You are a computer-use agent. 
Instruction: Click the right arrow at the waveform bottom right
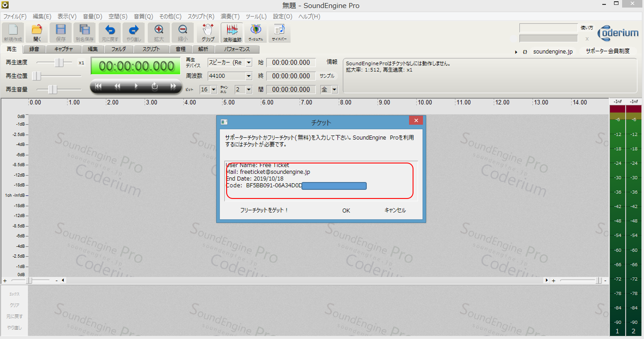(x=547, y=281)
